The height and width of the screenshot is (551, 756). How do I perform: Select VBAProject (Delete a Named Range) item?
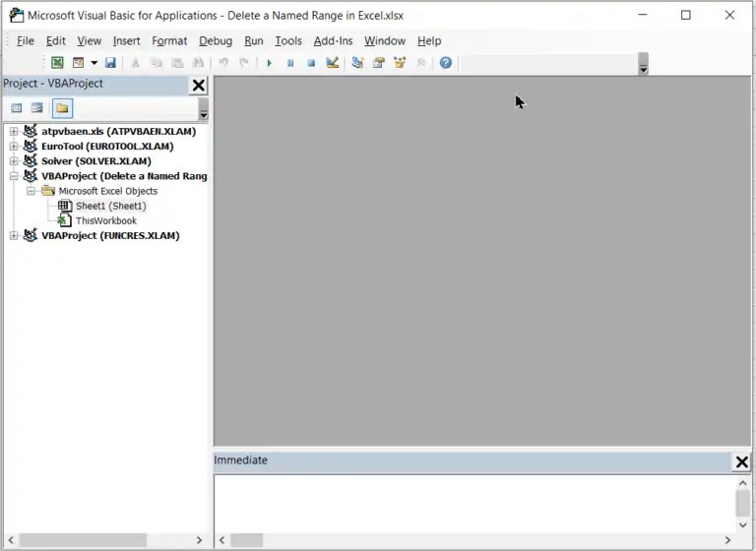pos(124,176)
